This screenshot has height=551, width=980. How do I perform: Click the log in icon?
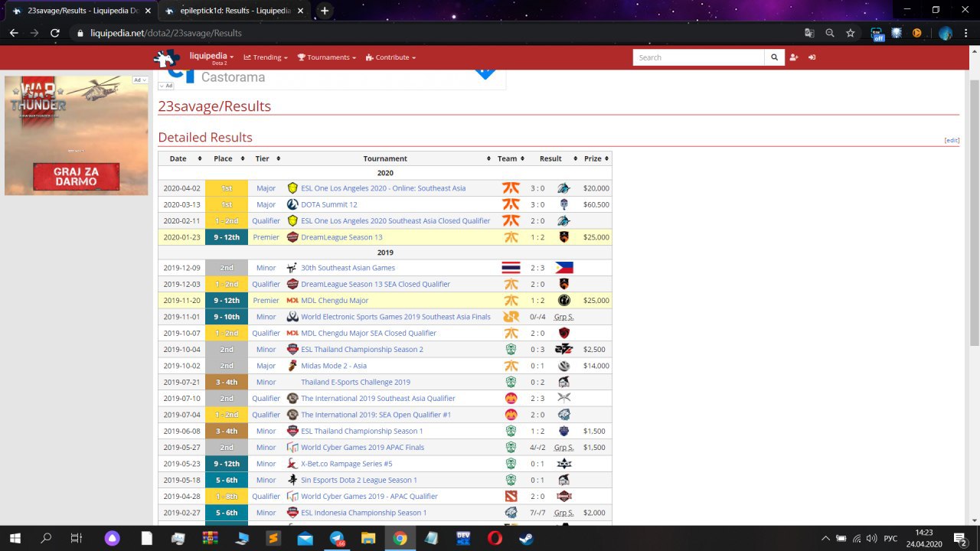812,57
